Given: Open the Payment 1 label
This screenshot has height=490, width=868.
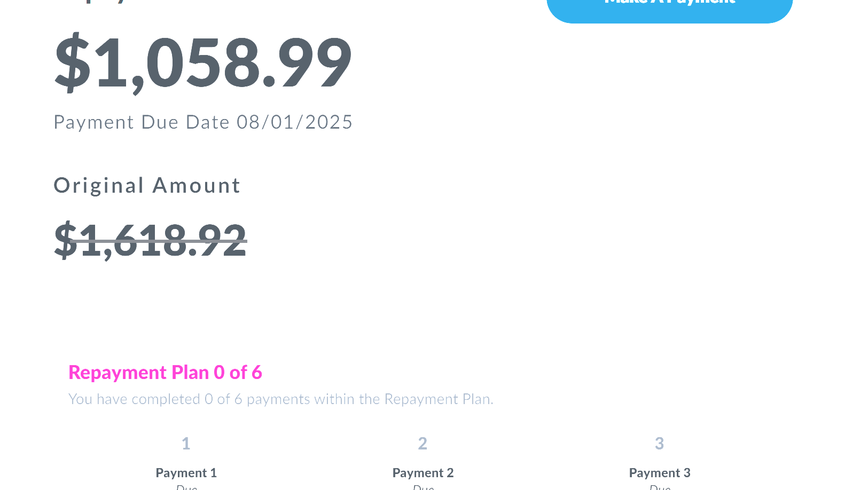Looking at the screenshot, I should click(186, 473).
